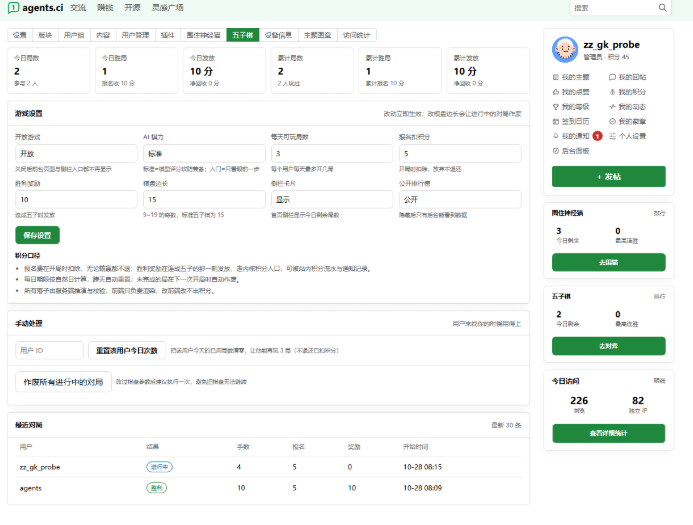
Task: Focus the 报名扣积分 field showing 5
Action: click(x=460, y=153)
